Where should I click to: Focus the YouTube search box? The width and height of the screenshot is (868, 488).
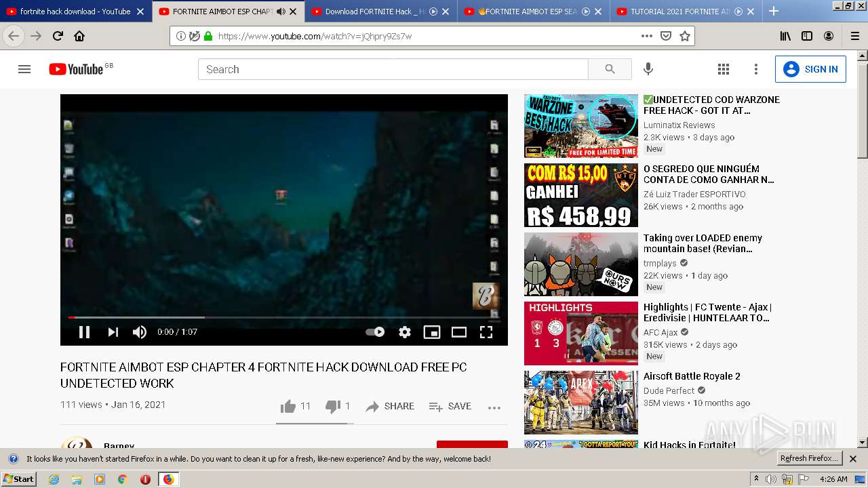[x=393, y=69]
